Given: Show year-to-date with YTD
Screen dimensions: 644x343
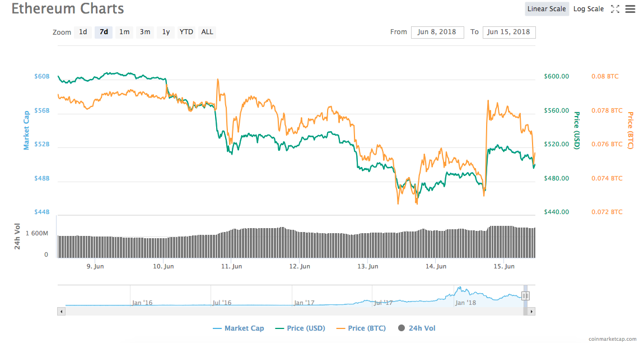Looking at the screenshot, I should tap(186, 32).
